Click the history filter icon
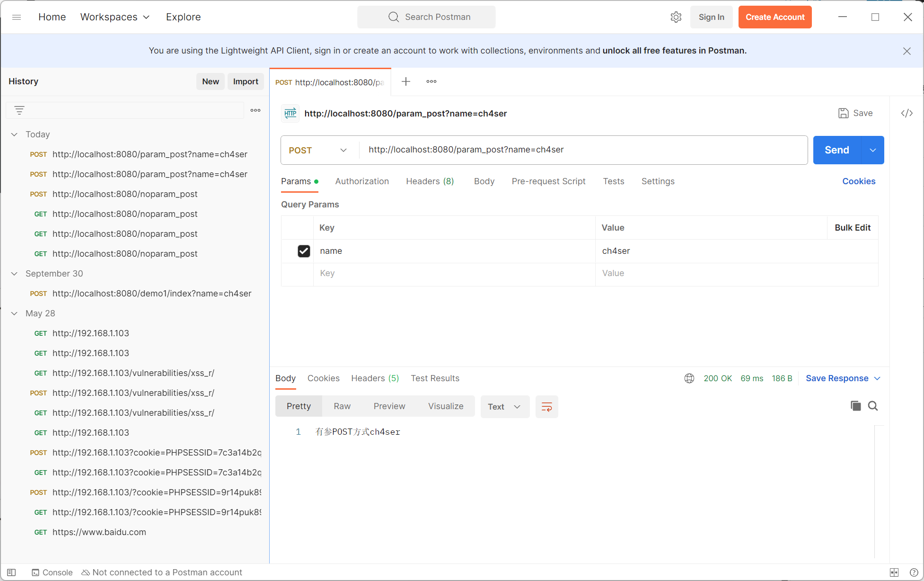This screenshot has height=581, width=924. click(19, 110)
